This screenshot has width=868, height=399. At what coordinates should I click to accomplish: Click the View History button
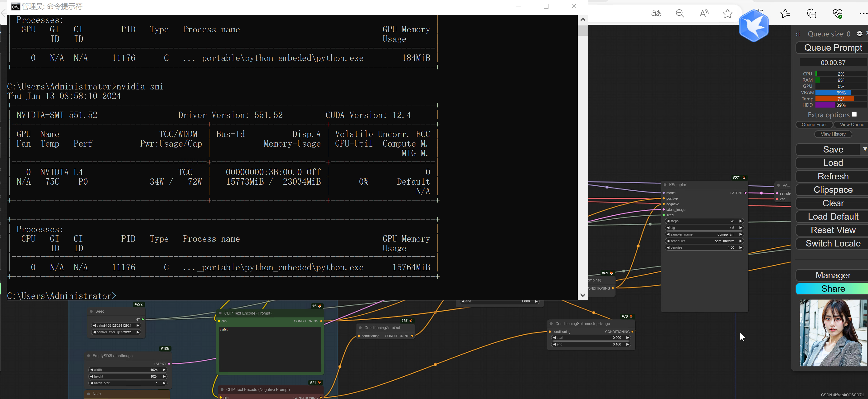coord(833,134)
